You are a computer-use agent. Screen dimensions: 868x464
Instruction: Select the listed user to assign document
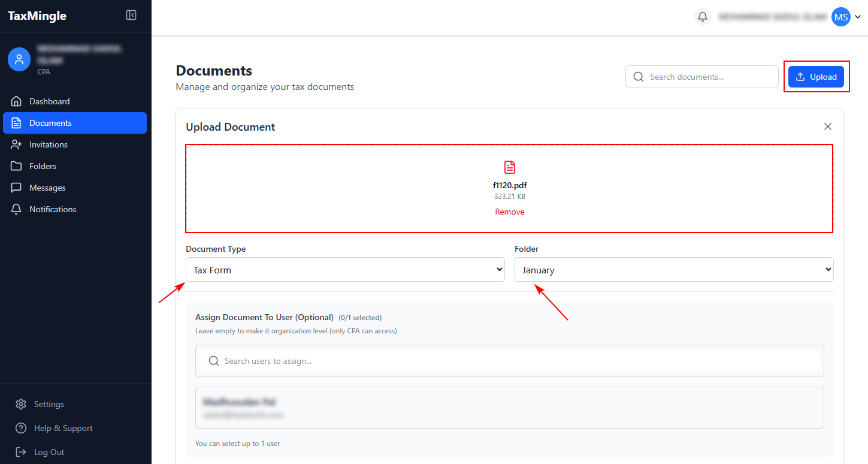click(509, 408)
